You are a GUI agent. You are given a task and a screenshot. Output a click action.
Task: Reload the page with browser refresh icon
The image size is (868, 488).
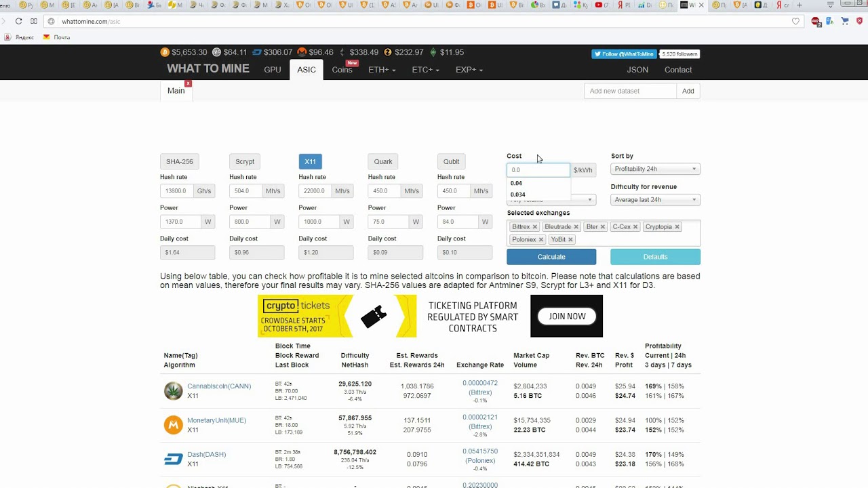pyautogui.click(x=18, y=21)
